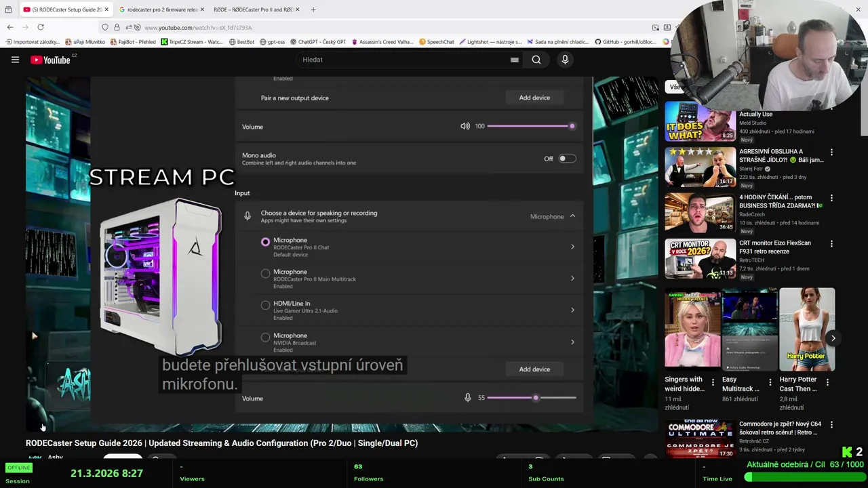This screenshot has width=868, height=488.
Task: Open the on-screen keyboard icon in search box
Action: click(x=515, y=60)
